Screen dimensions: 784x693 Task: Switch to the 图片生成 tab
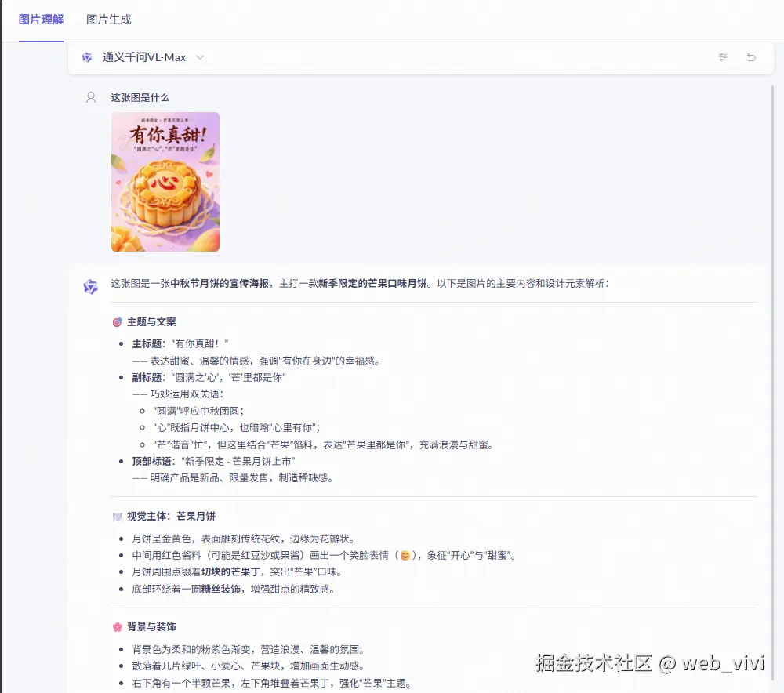(108, 20)
